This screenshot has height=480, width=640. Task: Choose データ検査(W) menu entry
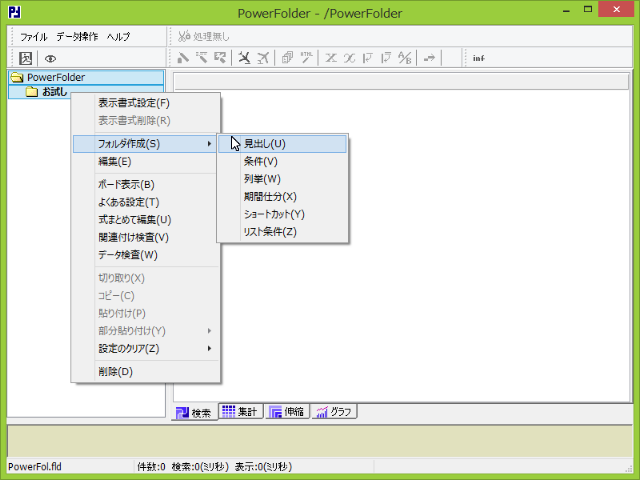[x=146, y=255]
